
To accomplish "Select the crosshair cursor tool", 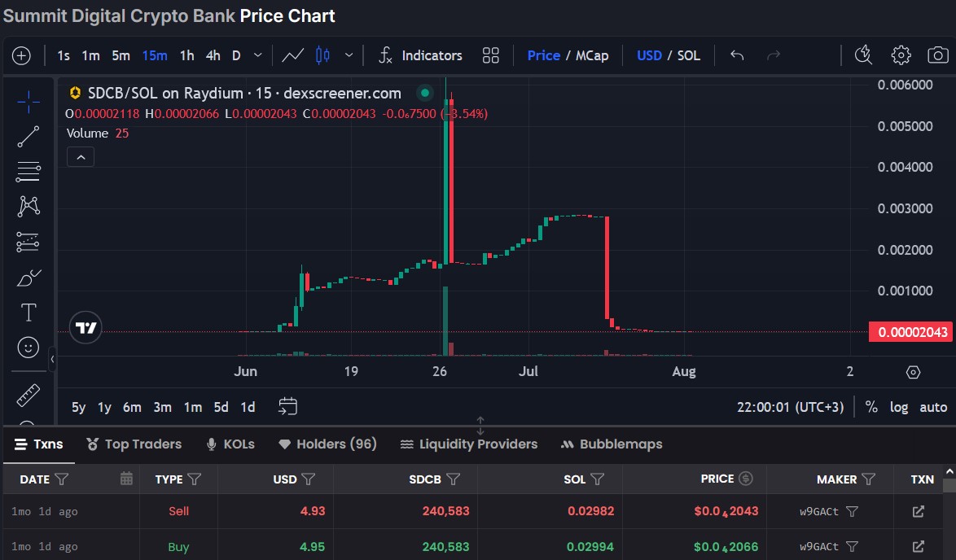I will point(28,102).
